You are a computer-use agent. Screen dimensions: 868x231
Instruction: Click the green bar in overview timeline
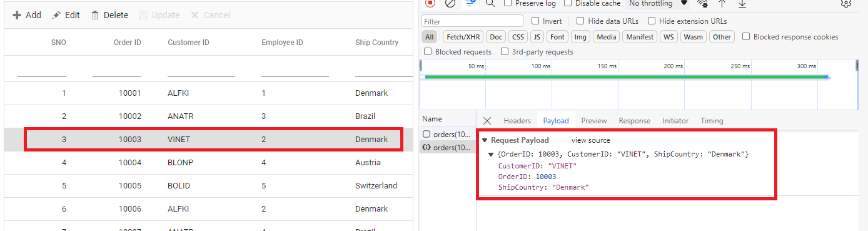[x=625, y=77]
